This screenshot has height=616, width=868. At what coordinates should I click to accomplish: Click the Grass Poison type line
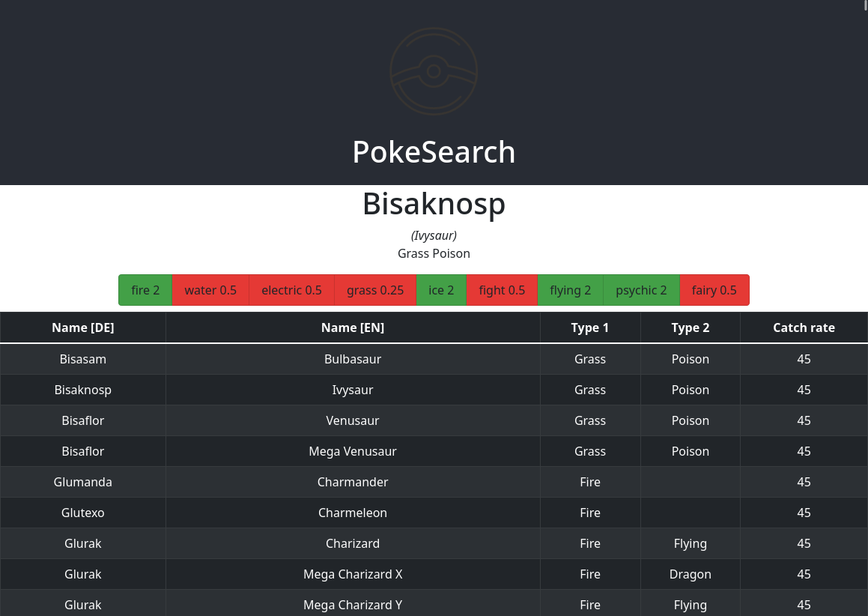(x=434, y=254)
